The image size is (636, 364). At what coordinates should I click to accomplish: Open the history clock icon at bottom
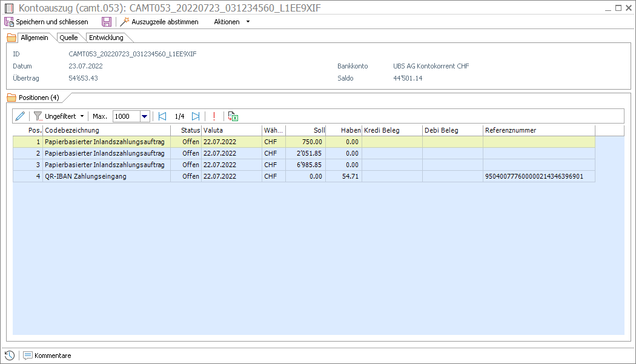[9, 356]
